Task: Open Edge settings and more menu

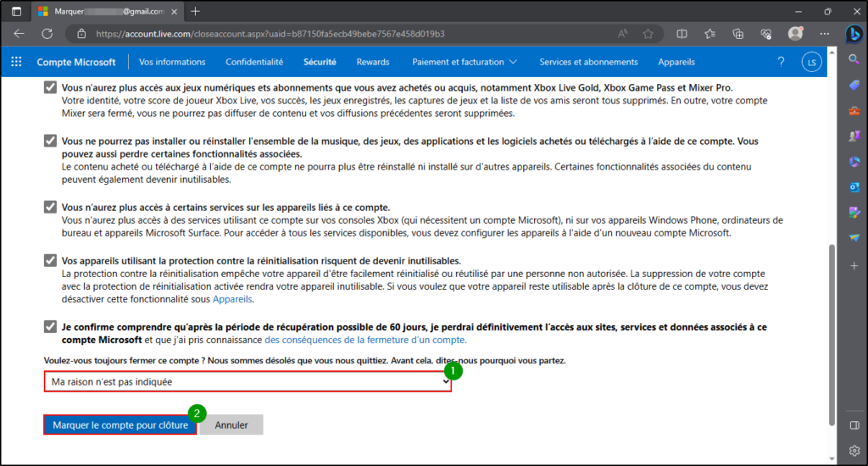Action: click(x=824, y=34)
